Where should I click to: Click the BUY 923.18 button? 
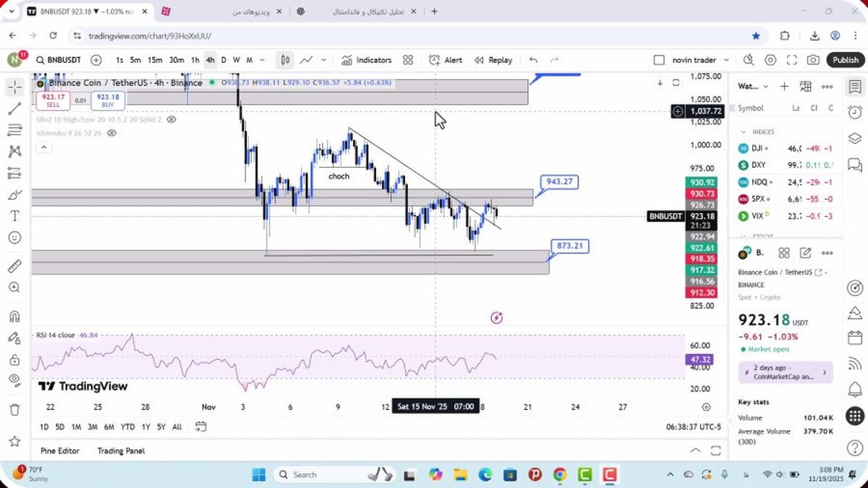click(108, 101)
